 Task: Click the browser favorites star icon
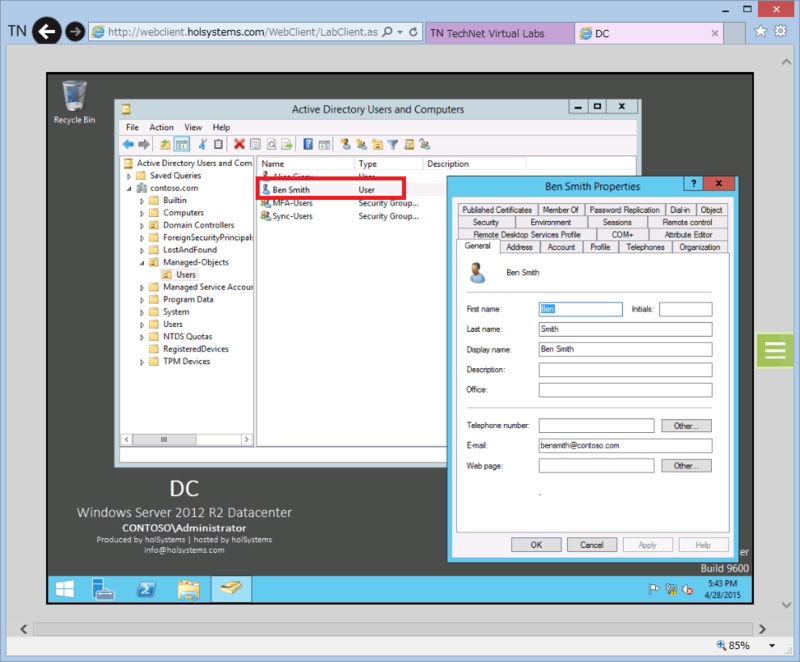[x=760, y=32]
